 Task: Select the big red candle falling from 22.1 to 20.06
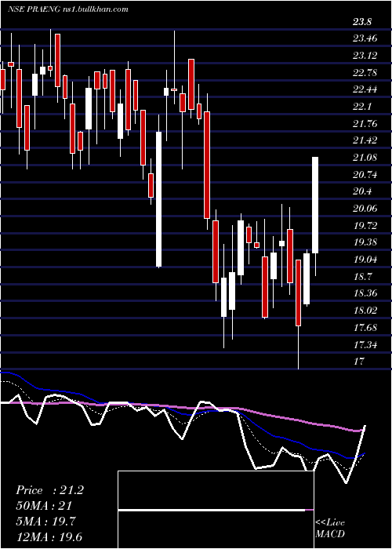(207, 165)
